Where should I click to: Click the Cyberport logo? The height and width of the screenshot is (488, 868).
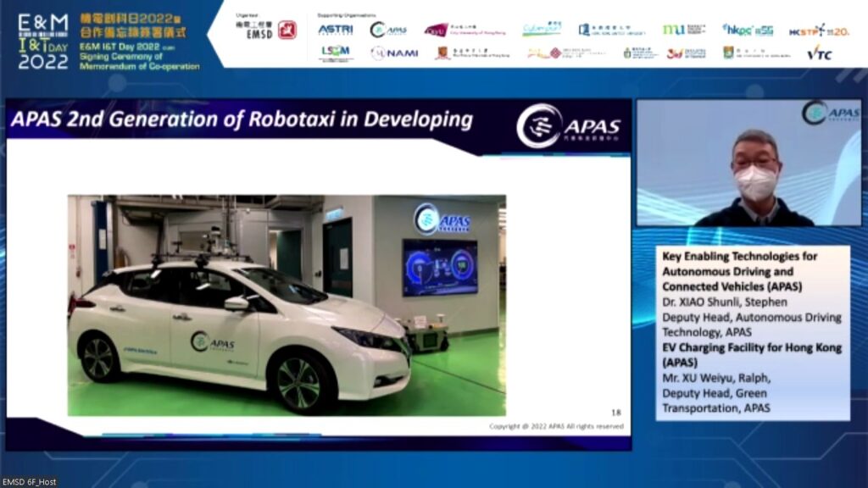point(542,30)
